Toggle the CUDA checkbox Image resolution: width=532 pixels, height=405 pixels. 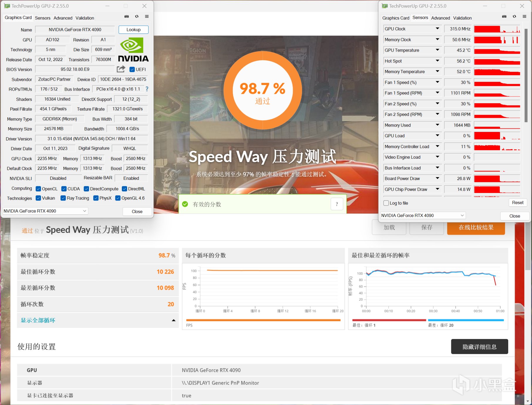tap(64, 189)
